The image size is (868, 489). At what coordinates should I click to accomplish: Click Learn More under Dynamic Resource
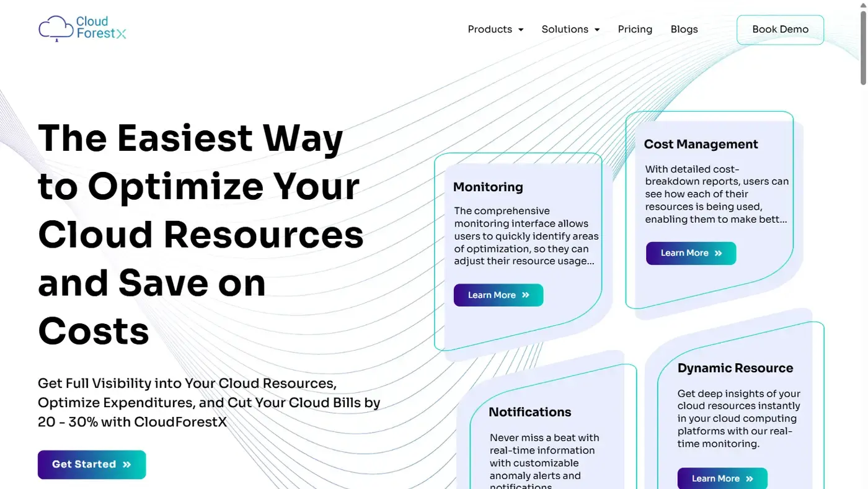722,478
